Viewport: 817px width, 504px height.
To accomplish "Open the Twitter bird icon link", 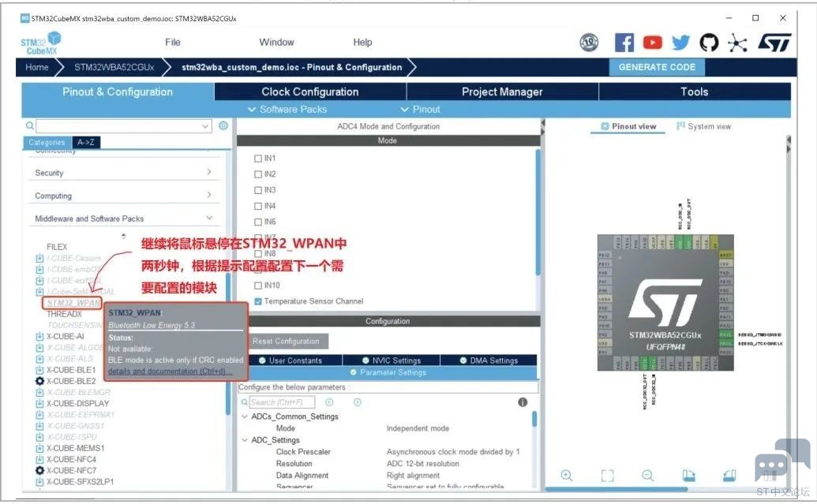I will point(680,43).
